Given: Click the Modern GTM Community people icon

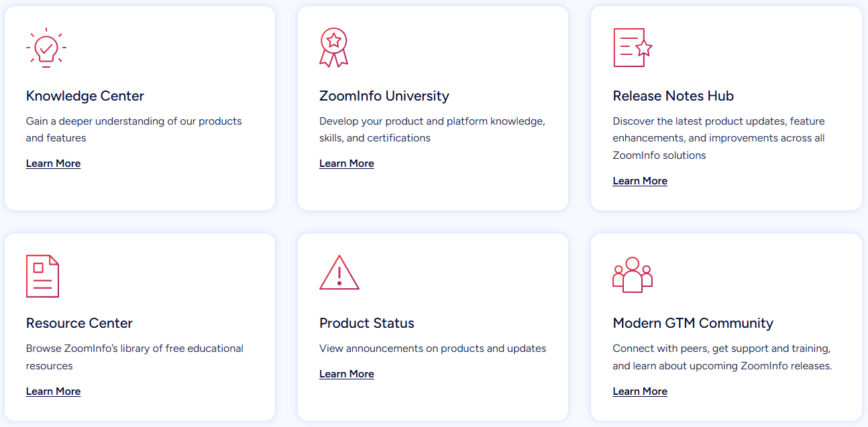Looking at the screenshot, I should 633,275.
